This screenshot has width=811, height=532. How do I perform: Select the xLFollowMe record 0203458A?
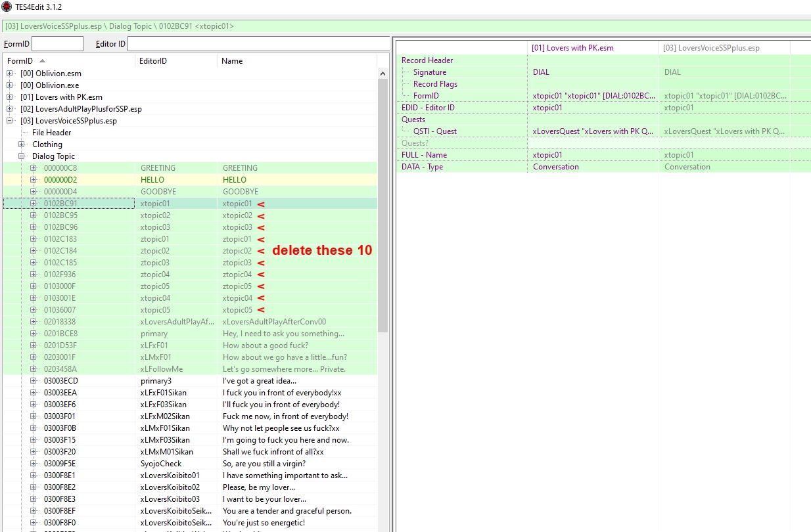click(x=190, y=369)
